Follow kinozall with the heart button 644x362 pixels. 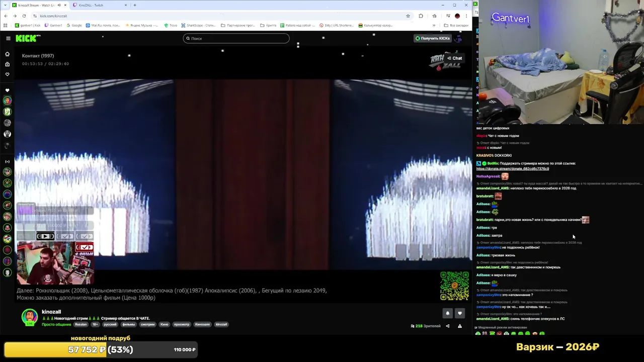(459, 313)
